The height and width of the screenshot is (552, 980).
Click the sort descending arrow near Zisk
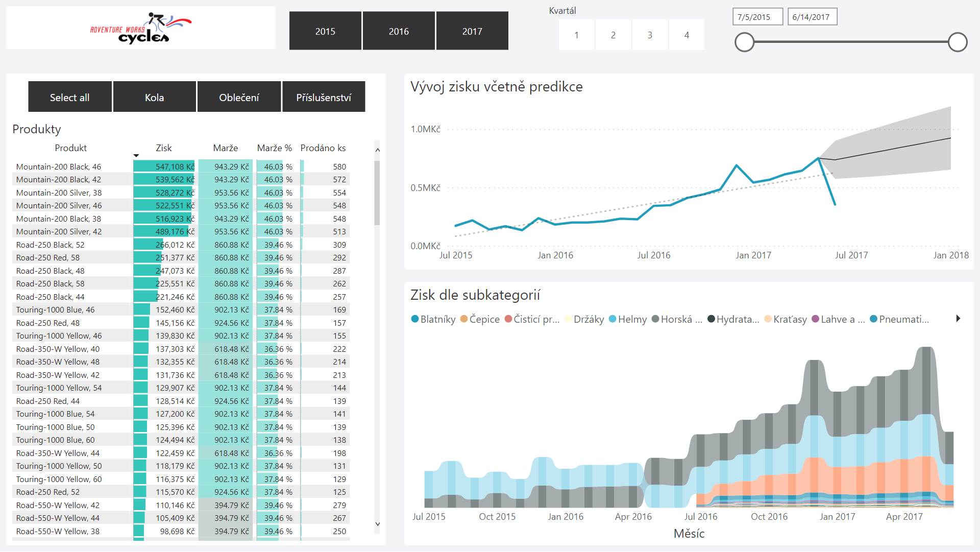point(136,155)
